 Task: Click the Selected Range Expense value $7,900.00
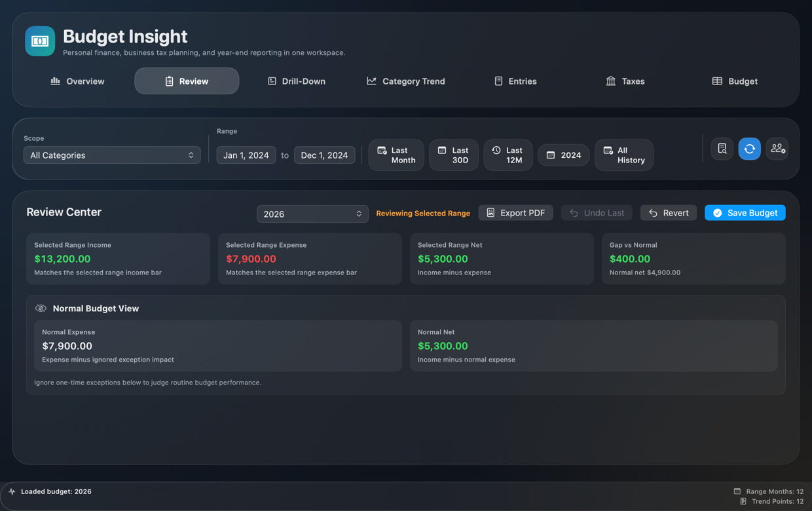coord(251,259)
